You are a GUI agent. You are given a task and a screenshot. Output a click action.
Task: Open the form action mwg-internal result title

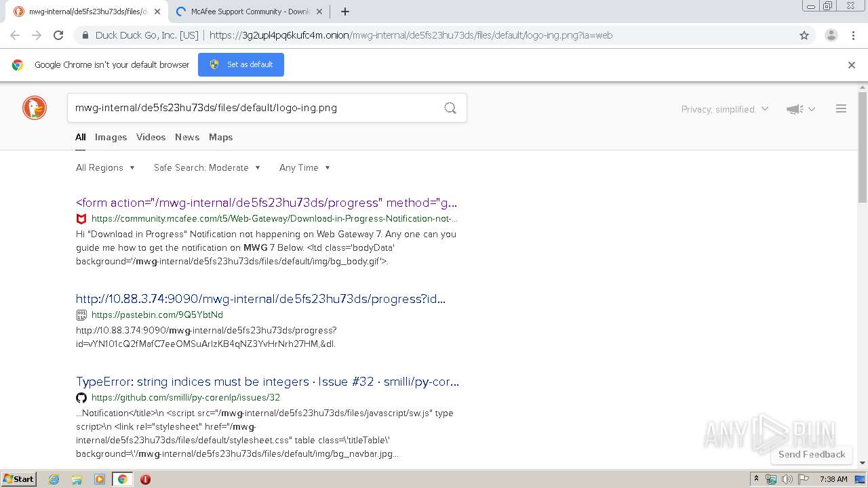coord(267,203)
